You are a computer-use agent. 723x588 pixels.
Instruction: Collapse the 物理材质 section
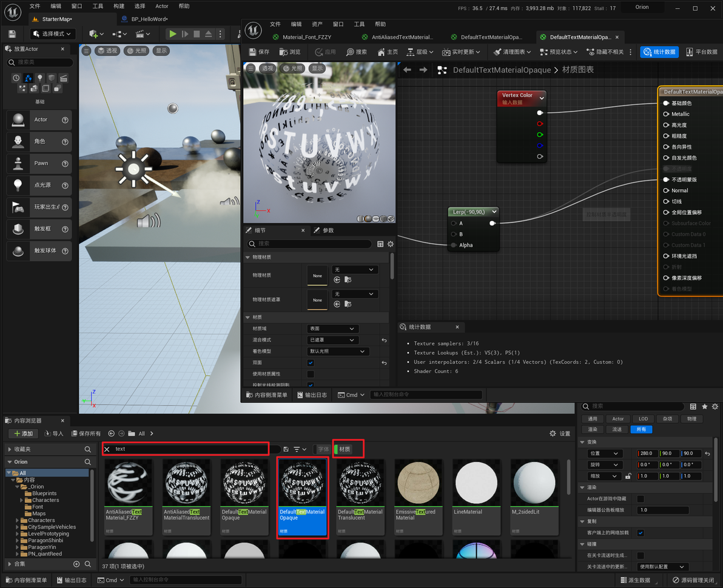(x=248, y=257)
